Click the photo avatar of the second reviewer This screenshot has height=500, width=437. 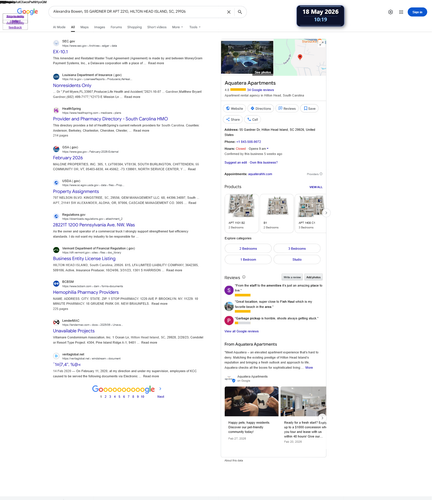point(229,306)
